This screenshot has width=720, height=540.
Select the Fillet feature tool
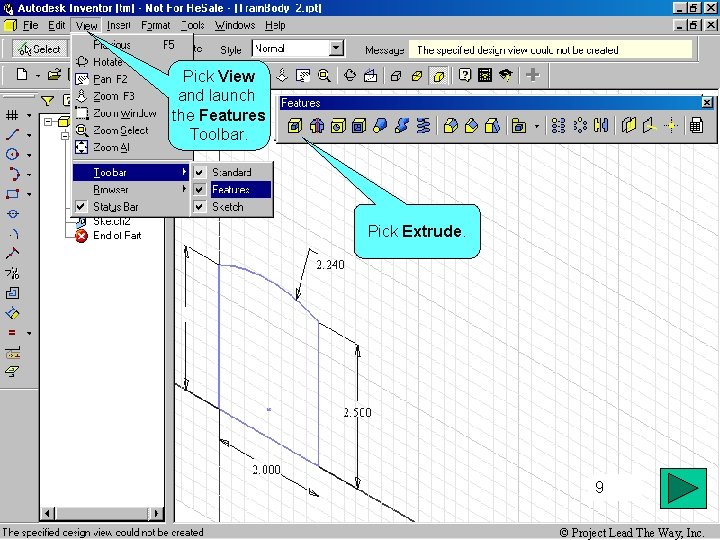(x=450, y=125)
